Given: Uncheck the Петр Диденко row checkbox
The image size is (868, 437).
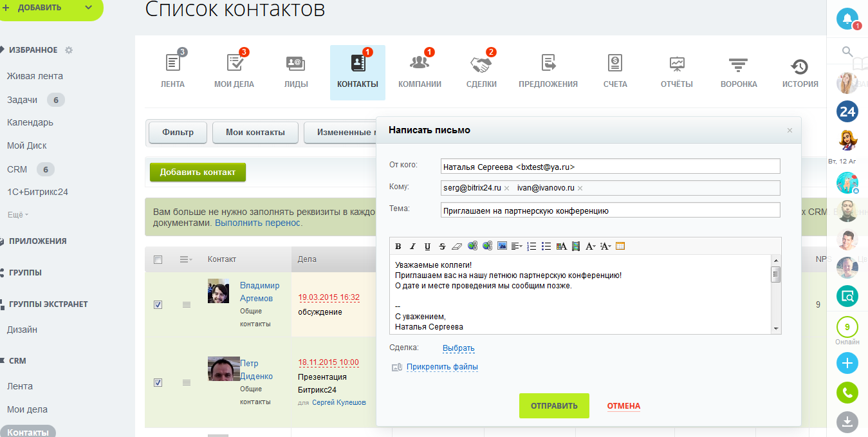Looking at the screenshot, I should tap(158, 382).
